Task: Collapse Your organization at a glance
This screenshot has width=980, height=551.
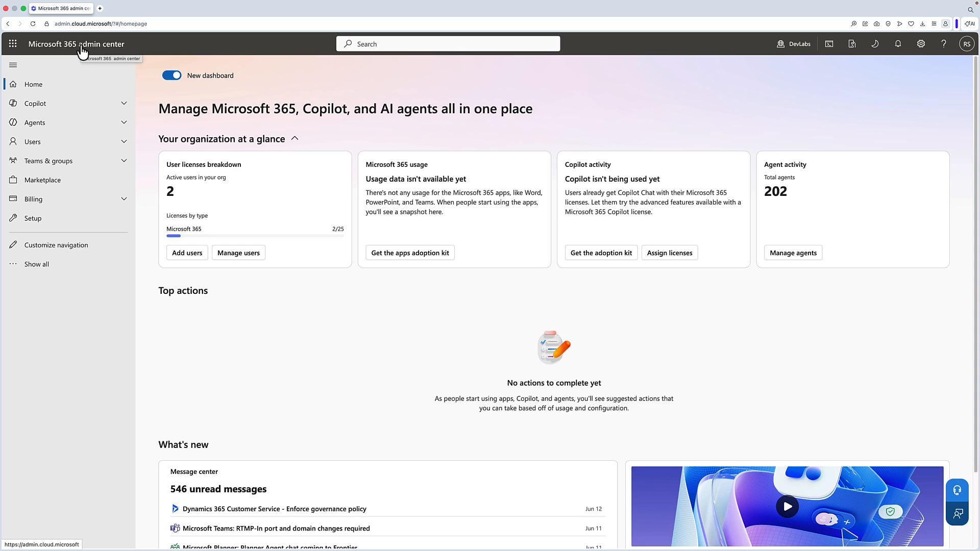Action: coord(295,139)
